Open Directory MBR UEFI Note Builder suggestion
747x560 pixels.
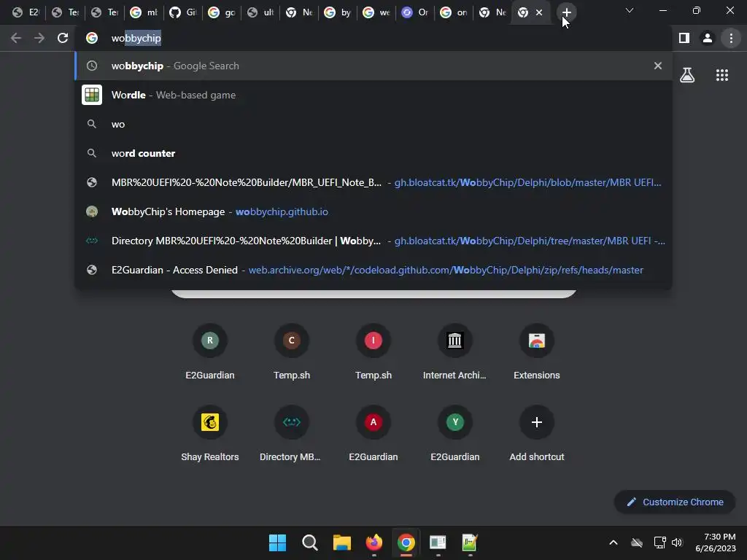(373, 241)
